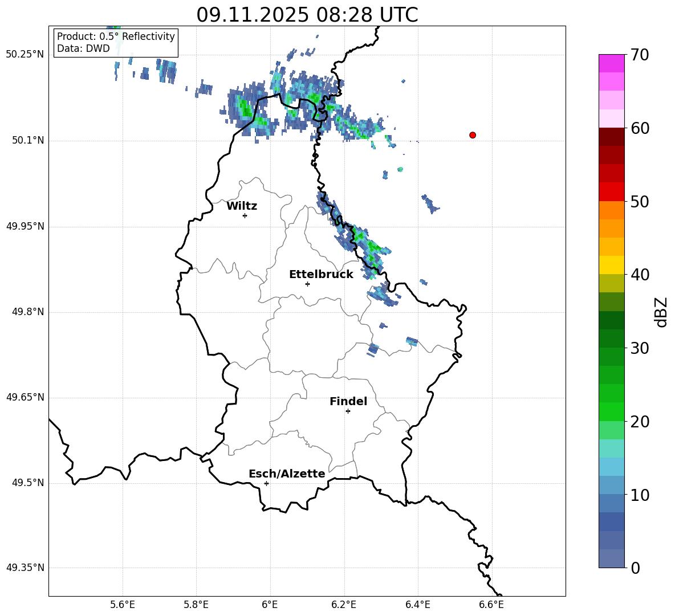Click the Ettelbruck station cross marker
The height and width of the screenshot is (616, 675).
[307, 284]
